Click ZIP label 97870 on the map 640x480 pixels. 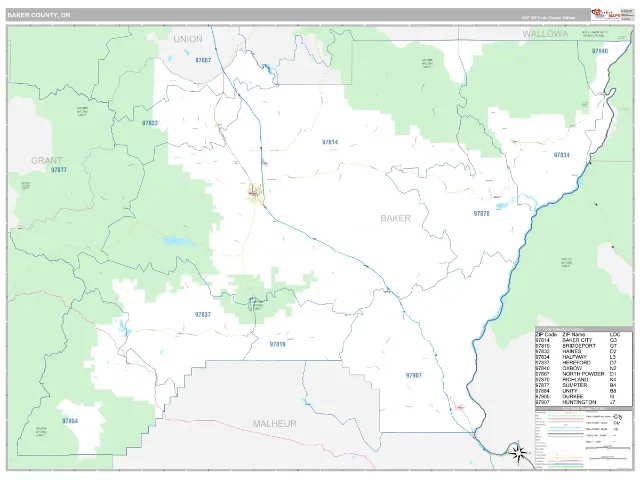[x=481, y=213]
